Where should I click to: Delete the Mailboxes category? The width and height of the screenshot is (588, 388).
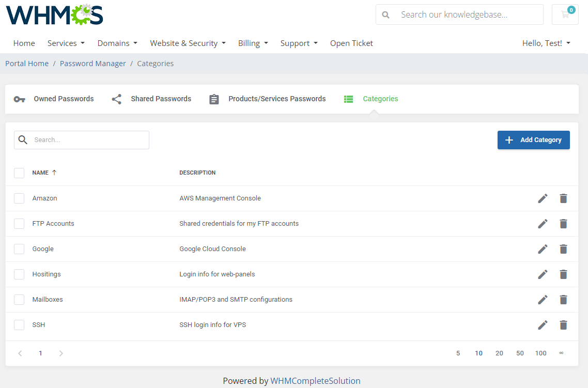point(563,300)
